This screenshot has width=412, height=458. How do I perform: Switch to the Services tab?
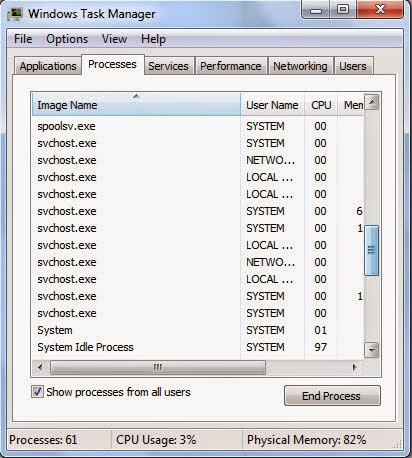point(168,66)
